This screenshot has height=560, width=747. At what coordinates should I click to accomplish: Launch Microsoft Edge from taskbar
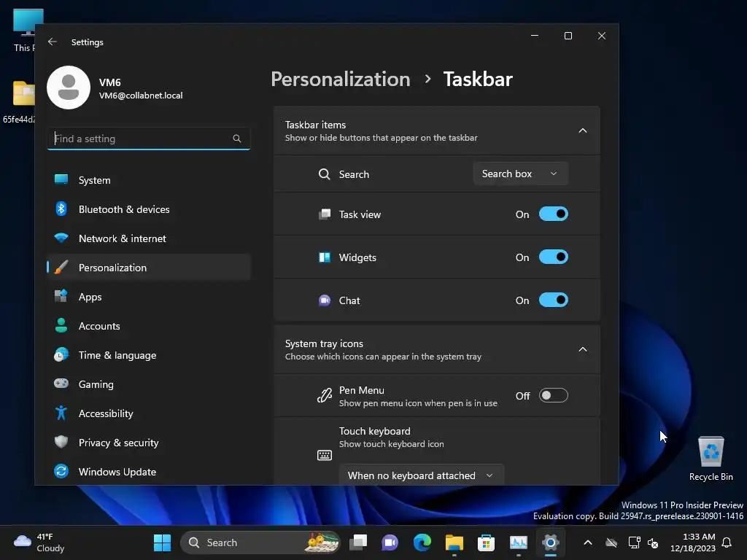click(422, 542)
